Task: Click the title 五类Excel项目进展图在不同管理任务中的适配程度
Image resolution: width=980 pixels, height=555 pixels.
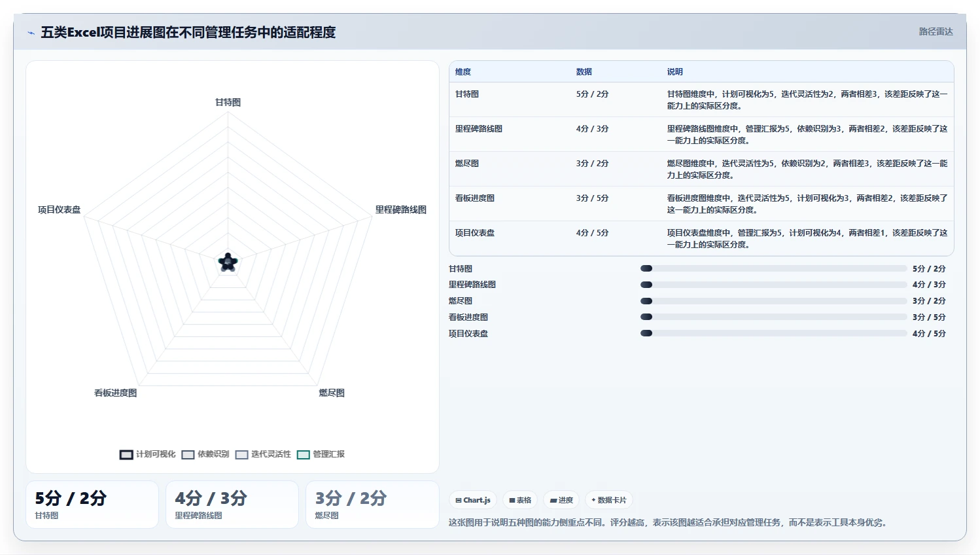Action: tap(188, 32)
